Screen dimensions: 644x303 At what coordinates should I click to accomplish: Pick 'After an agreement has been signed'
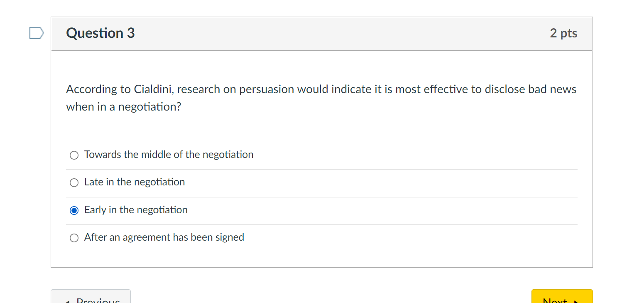[74, 238]
